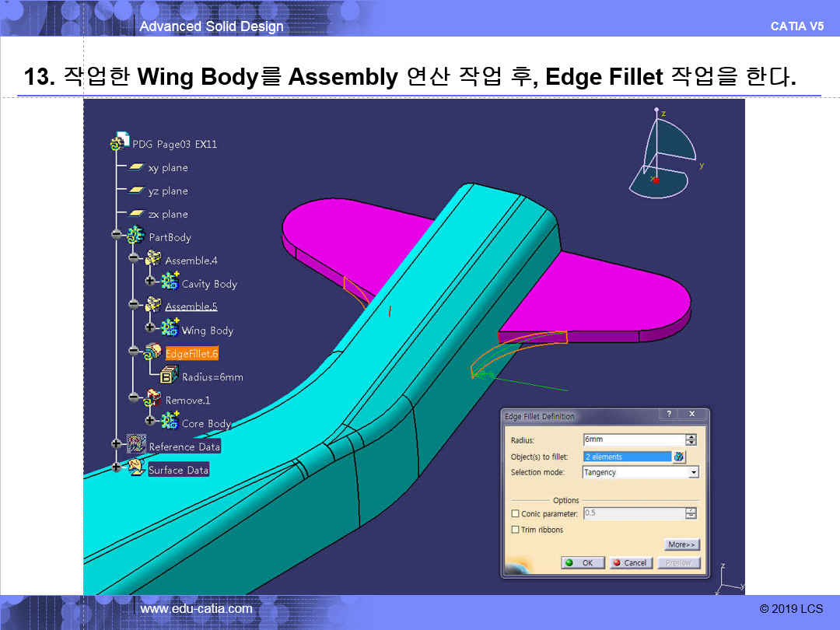Select the Assemble.4 feature icon
The image size is (840, 630).
(153, 260)
